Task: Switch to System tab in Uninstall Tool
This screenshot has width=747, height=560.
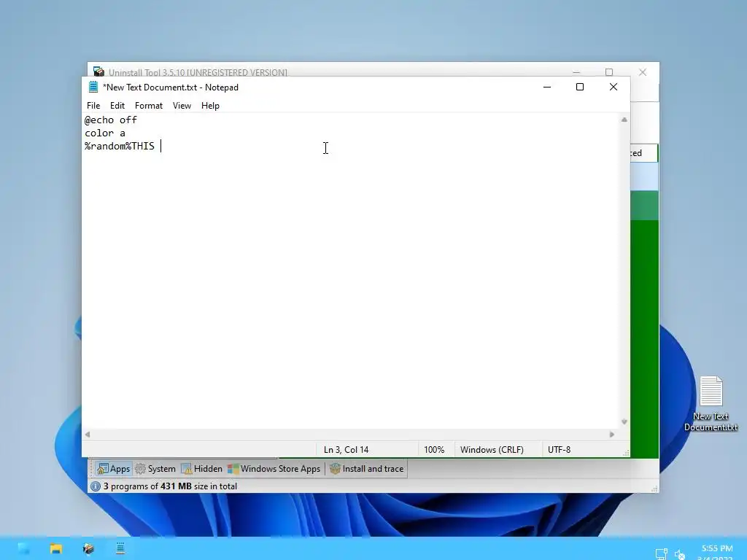Action: point(155,469)
